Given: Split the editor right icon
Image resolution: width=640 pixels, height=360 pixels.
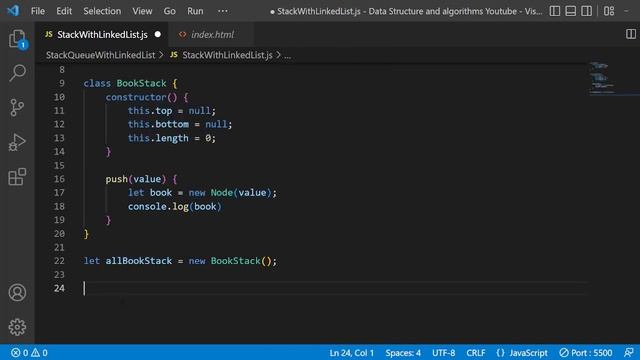Looking at the screenshot, I should [631, 34].
